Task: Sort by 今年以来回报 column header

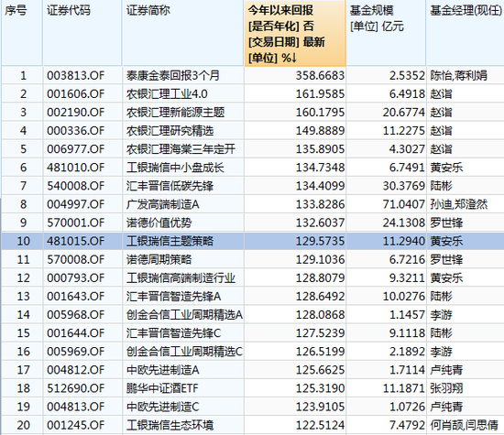Action: pyautogui.click(x=295, y=33)
